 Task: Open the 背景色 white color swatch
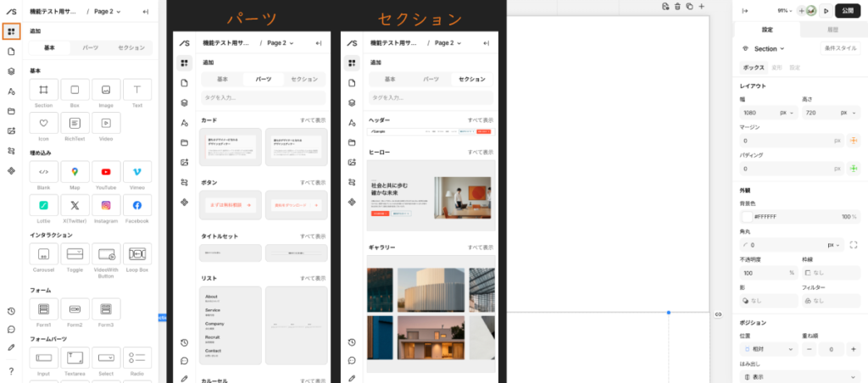[x=748, y=216]
